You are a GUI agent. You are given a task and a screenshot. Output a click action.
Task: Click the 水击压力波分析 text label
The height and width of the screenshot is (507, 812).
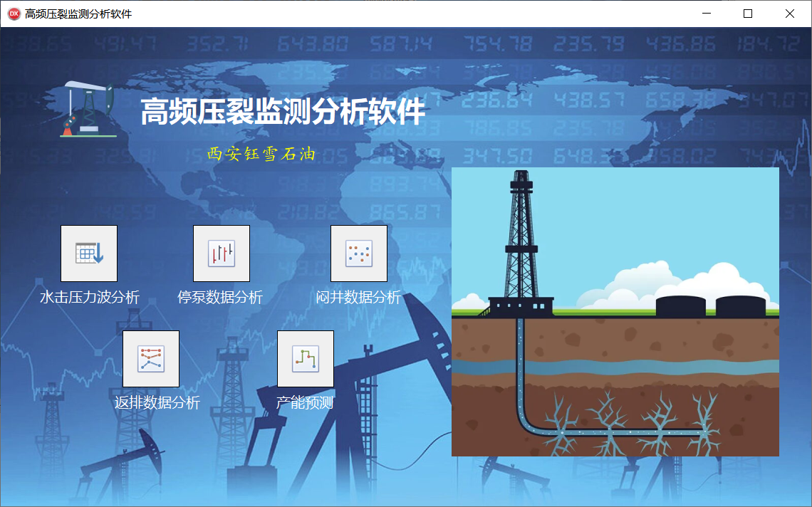(x=90, y=298)
